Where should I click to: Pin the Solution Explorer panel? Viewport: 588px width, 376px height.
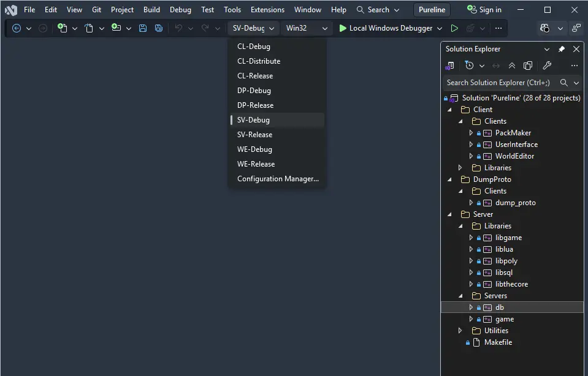(x=561, y=49)
